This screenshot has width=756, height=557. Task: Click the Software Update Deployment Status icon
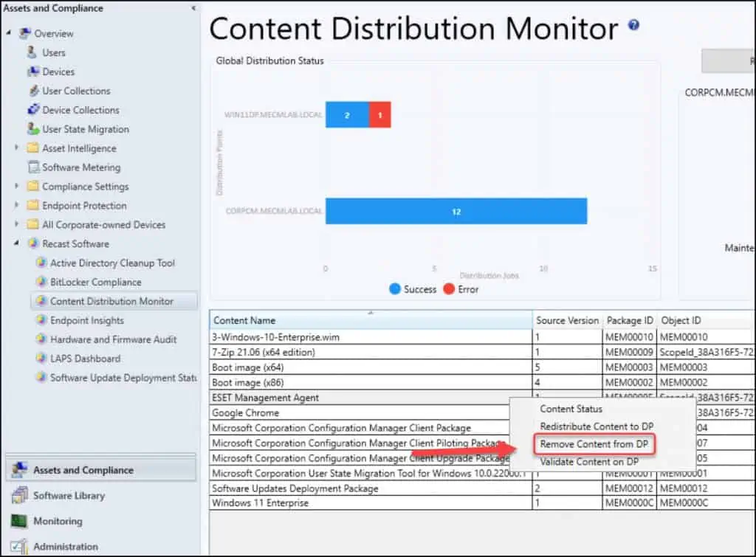[x=41, y=377]
